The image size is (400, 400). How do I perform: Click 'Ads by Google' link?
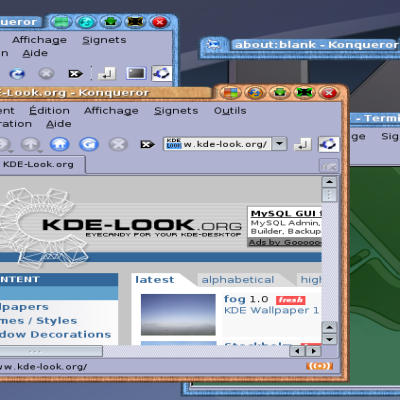(x=285, y=242)
